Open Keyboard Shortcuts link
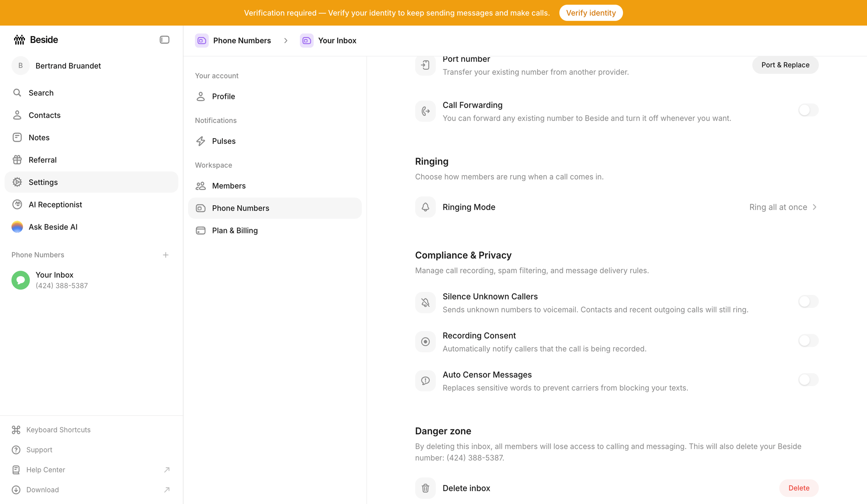867x504 pixels. click(58, 430)
